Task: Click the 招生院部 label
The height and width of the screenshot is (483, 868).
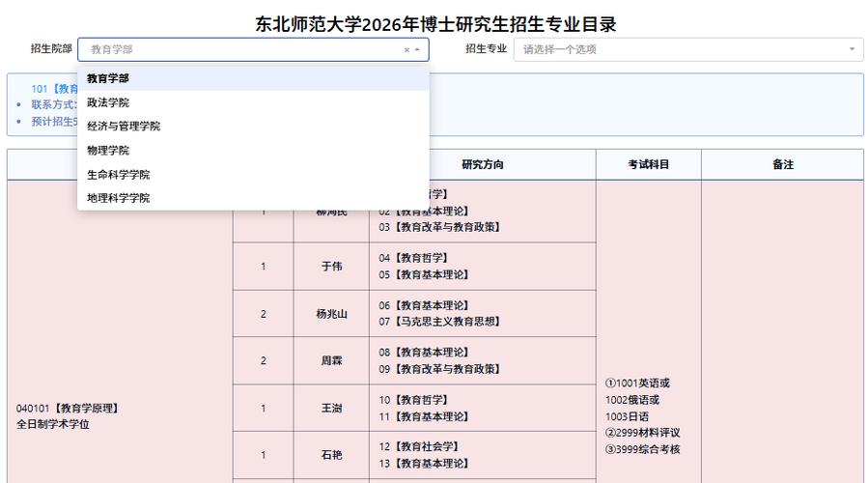Action: point(51,48)
